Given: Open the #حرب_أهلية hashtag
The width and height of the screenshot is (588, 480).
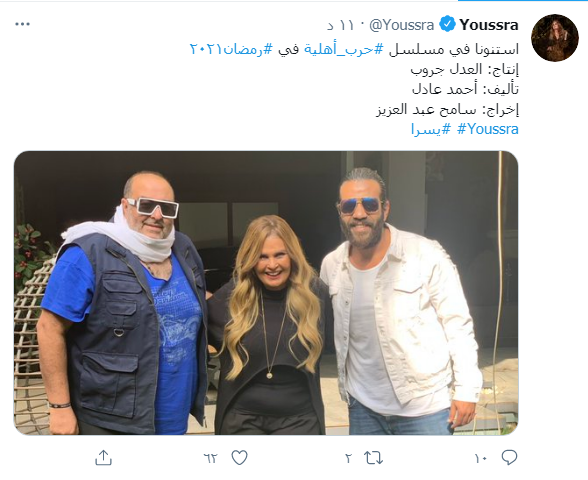Looking at the screenshot, I should [342, 50].
